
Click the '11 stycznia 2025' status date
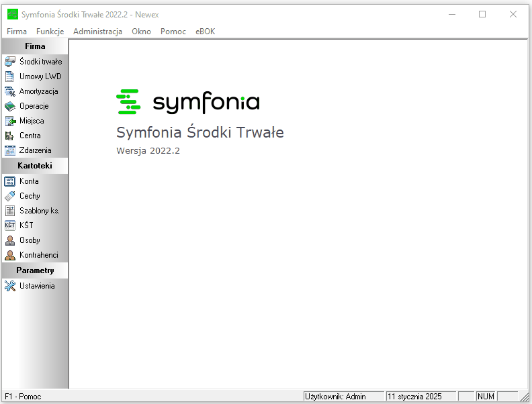[421, 397]
